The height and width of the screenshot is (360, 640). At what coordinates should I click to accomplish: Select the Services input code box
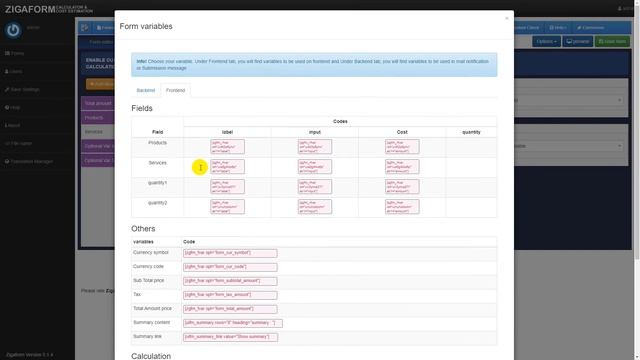tap(315, 167)
